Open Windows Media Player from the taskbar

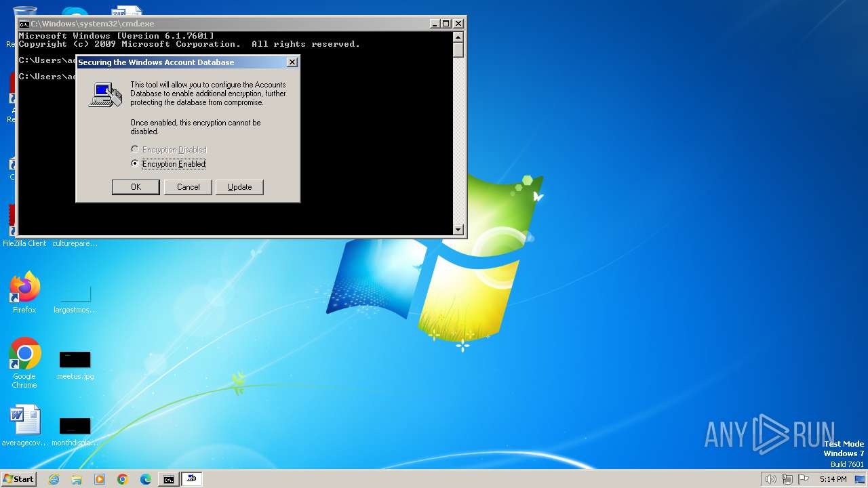point(100,479)
